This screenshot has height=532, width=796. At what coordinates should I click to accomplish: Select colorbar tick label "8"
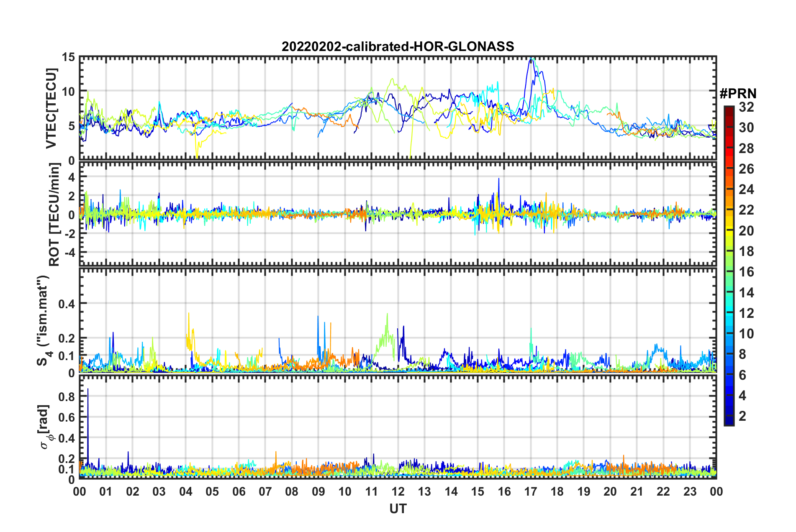742,354
